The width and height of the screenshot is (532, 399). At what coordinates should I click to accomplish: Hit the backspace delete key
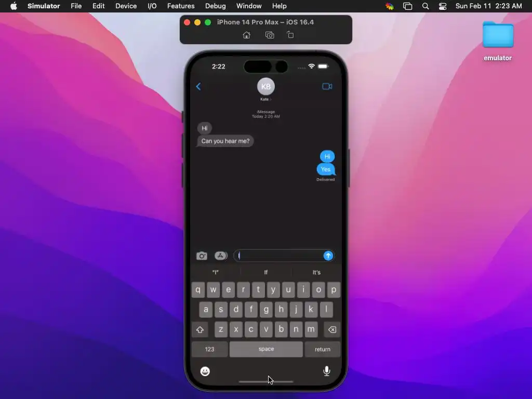tap(332, 329)
